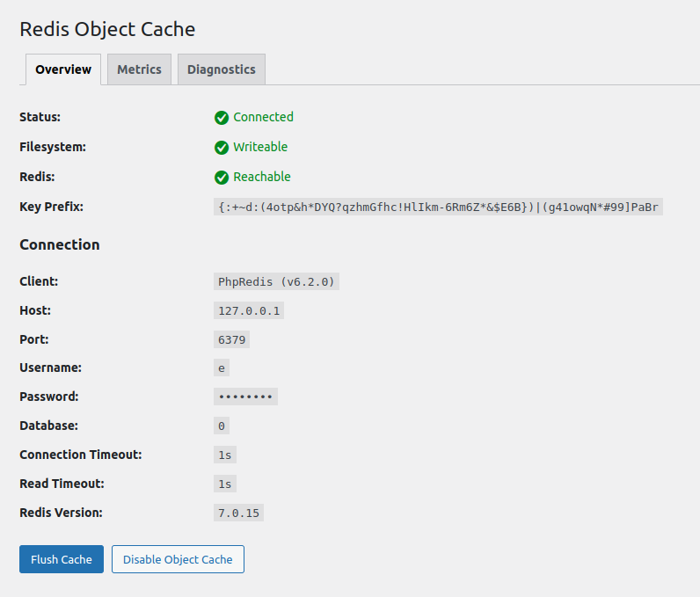The width and height of the screenshot is (700, 597).
Task: Click the Status: label
Action: 40,117
